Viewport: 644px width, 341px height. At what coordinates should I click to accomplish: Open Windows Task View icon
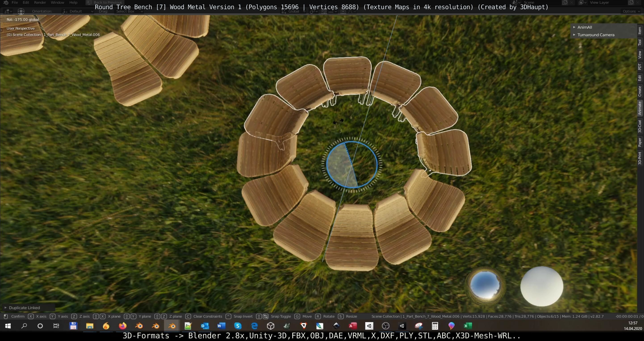pos(56,326)
